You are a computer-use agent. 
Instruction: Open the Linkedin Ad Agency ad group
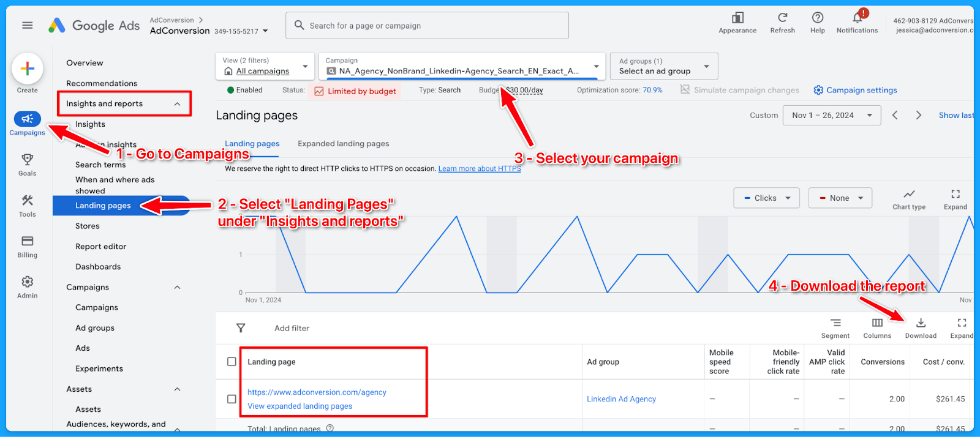(x=621, y=399)
